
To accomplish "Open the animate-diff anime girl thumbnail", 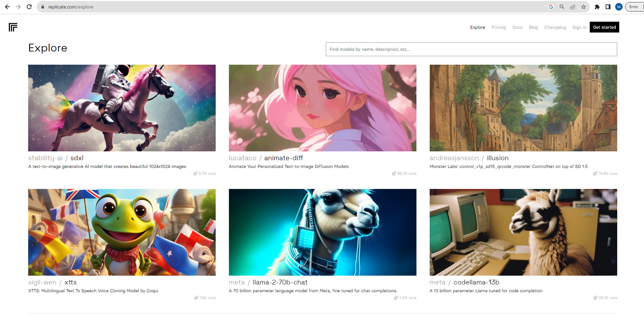I will (322, 108).
